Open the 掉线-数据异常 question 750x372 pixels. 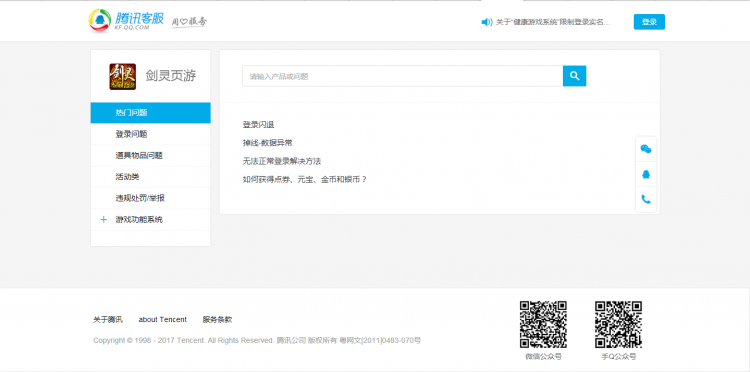coord(267,143)
